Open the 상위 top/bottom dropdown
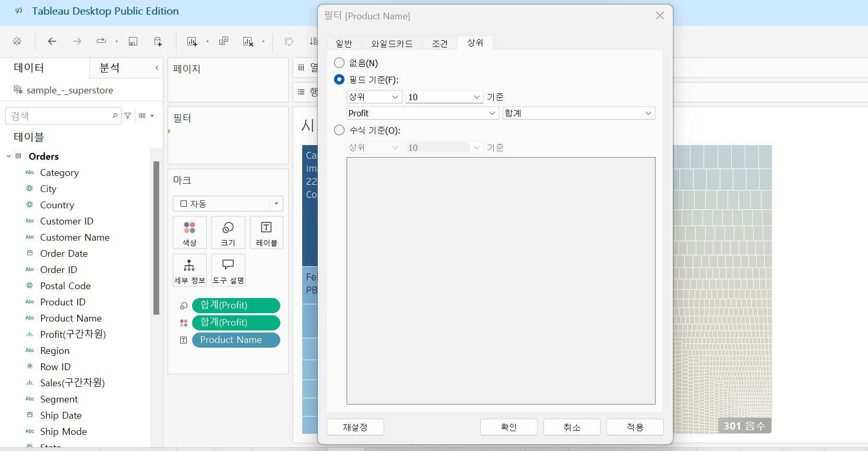 (374, 97)
